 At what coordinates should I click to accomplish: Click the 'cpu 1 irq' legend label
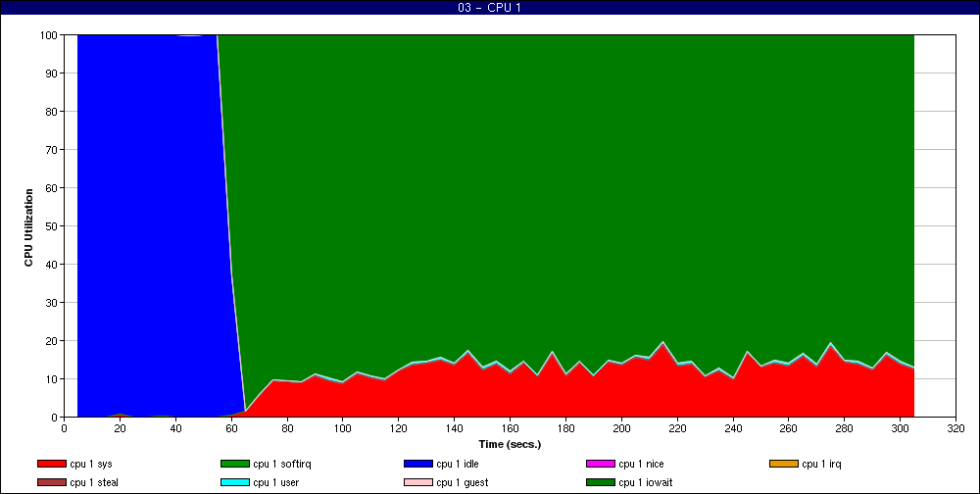(822, 464)
